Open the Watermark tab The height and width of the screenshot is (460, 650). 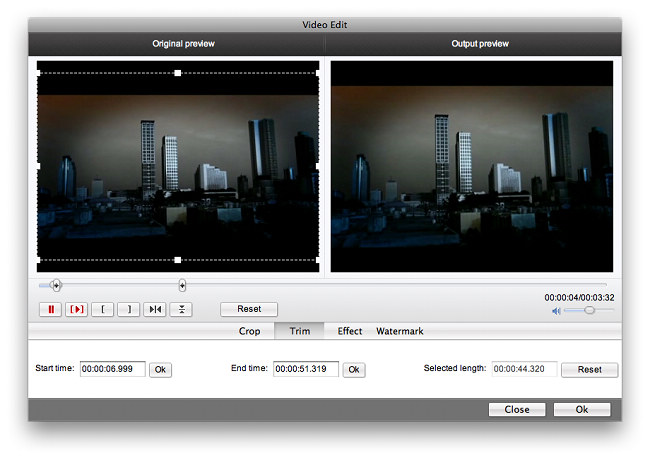pos(400,331)
